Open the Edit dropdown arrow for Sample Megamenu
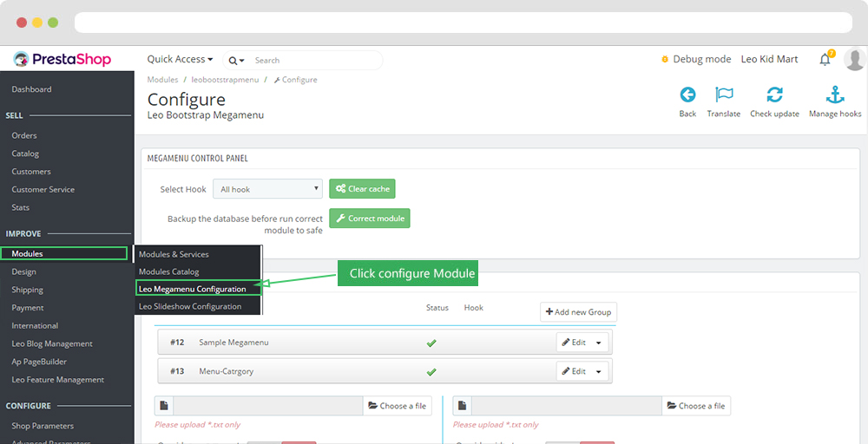This screenshot has height=444, width=868. [599, 343]
